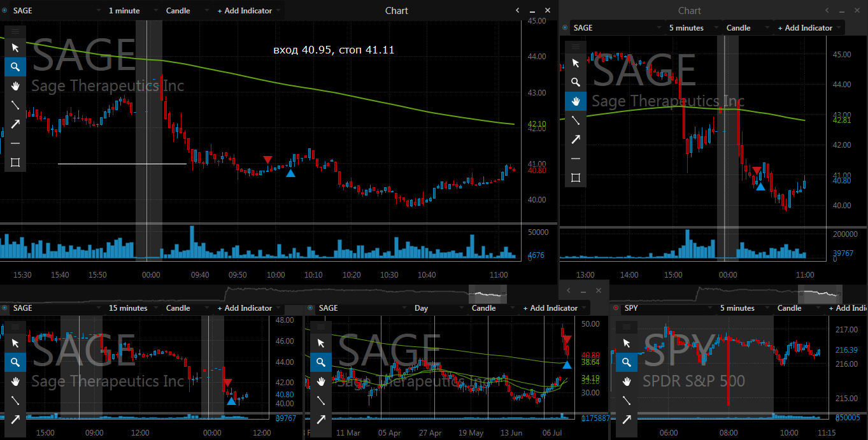Screen dimensions: 868x440
Task: Click blue buy marker on 1 minute chart
Action: [x=290, y=173]
